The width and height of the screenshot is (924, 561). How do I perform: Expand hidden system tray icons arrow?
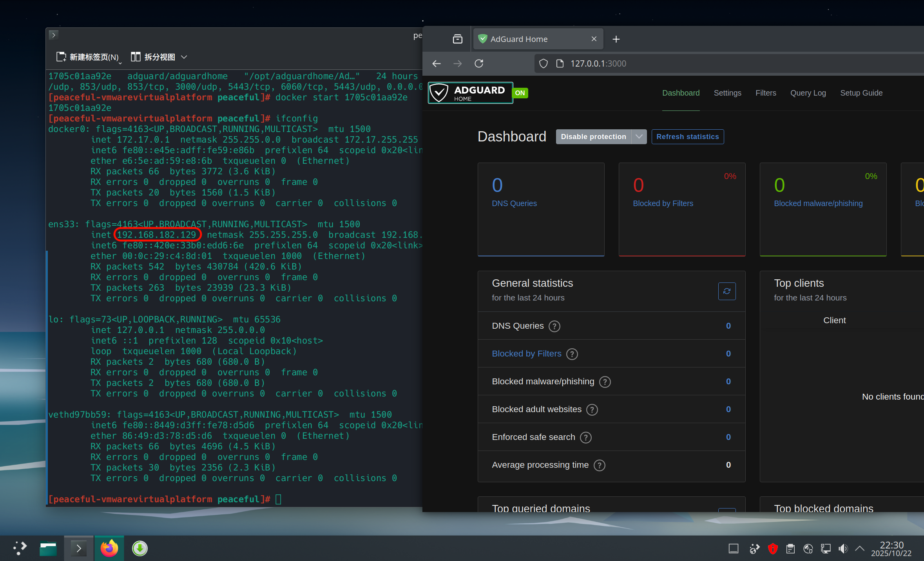click(859, 548)
